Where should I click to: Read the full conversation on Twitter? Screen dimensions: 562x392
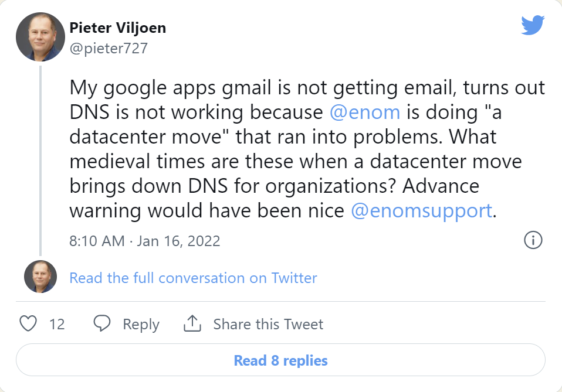(x=193, y=278)
